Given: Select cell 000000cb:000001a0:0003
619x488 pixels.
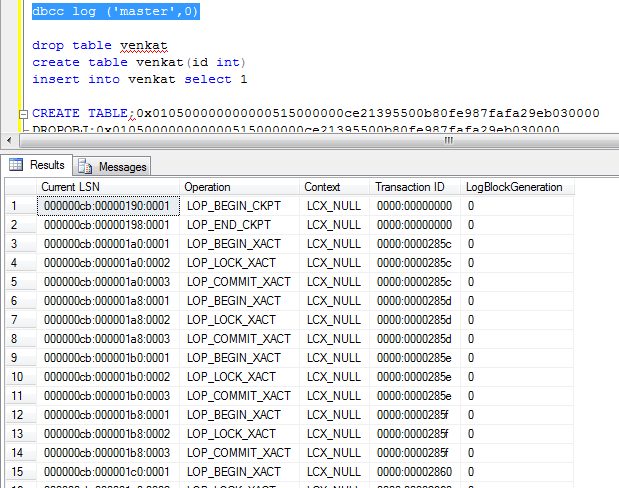Looking at the screenshot, I should [108, 282].
